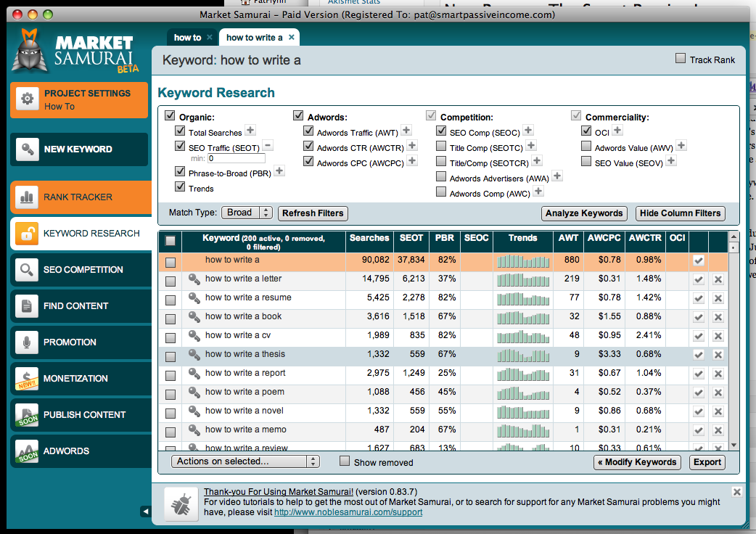Viewport: 756px width, 534px height.
Task: Select the Keyword Research padlock icon
Action: click(x=27, y=234)
